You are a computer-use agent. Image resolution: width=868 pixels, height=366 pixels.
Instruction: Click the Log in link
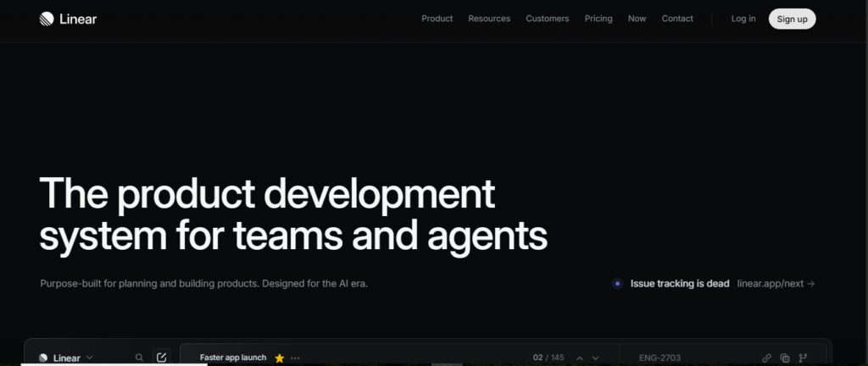[x=743, y=19]
